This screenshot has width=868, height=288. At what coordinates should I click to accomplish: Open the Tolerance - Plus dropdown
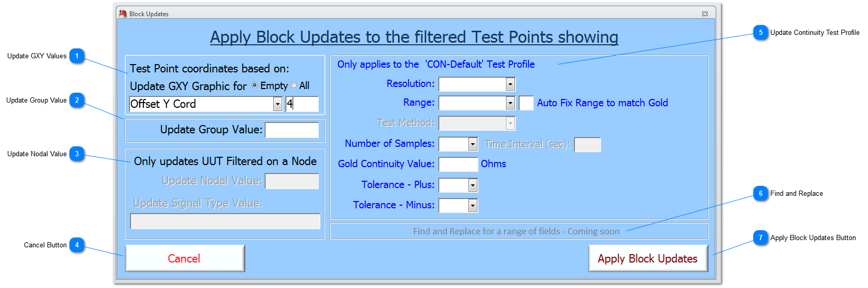473,185
